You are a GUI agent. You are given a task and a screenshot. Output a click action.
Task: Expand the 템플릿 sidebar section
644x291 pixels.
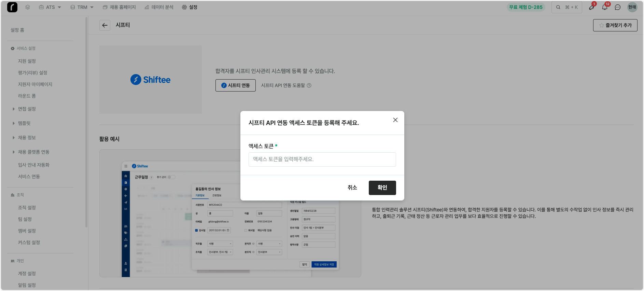point(14,123)
